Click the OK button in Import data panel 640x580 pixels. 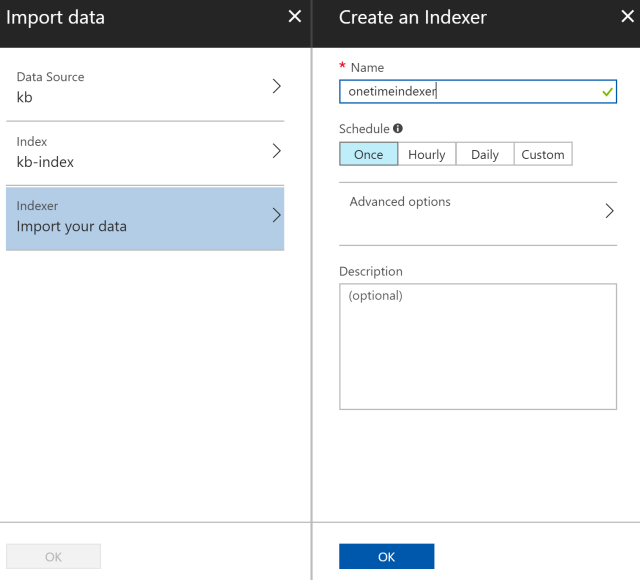click(x=54, y=556)
